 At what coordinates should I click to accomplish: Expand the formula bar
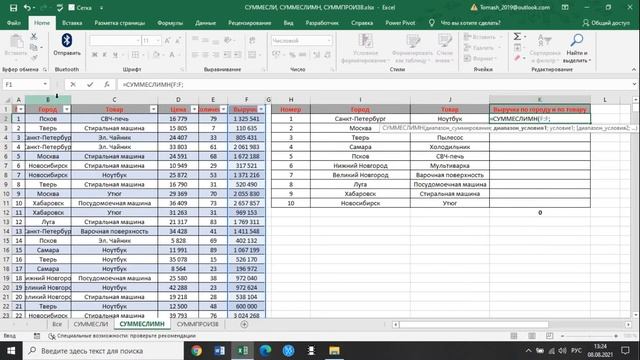coord(634,84)
